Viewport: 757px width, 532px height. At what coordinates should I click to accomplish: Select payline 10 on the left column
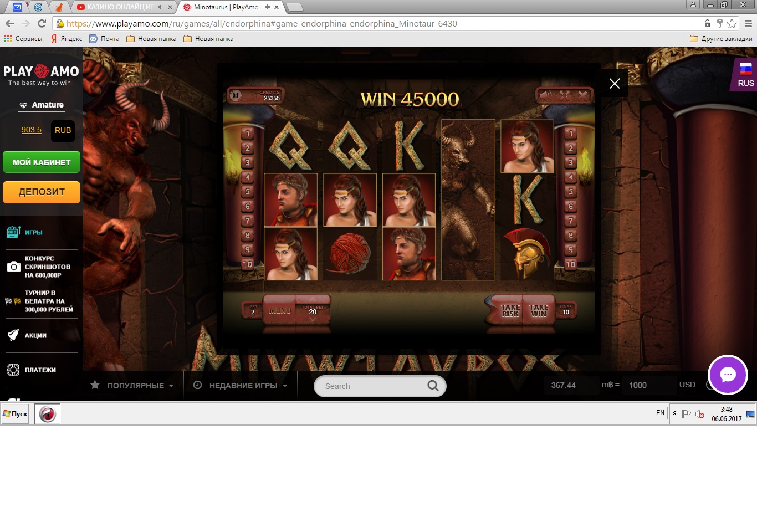(x=248, y=264)
